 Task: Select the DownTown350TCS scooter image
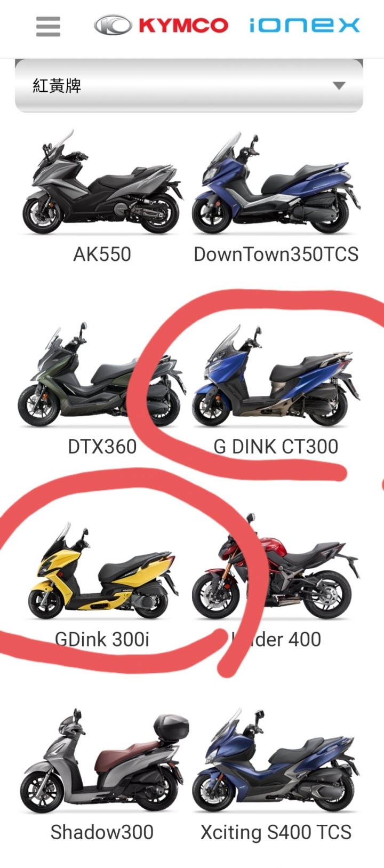coord(276,182)
